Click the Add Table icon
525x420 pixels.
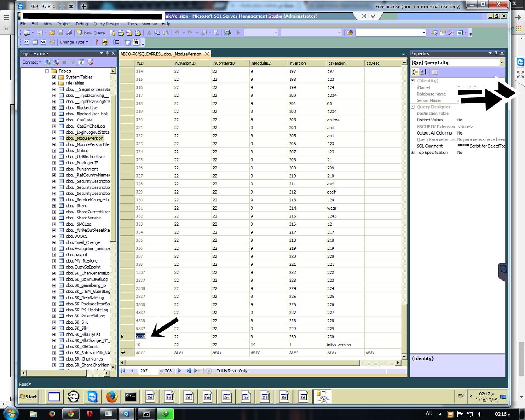(128, 42)
